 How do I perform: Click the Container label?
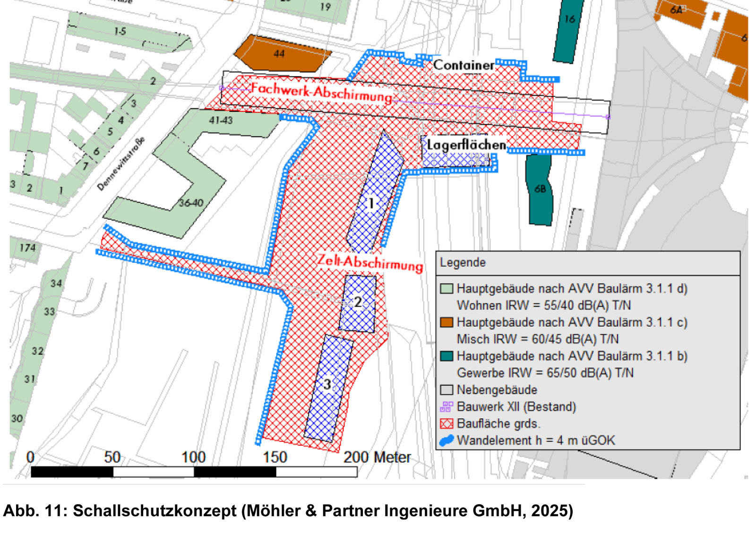[x=463, y=65]
